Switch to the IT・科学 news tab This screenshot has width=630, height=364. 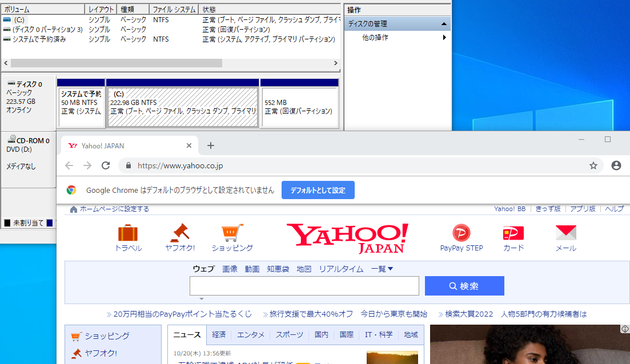click(379, 335)
